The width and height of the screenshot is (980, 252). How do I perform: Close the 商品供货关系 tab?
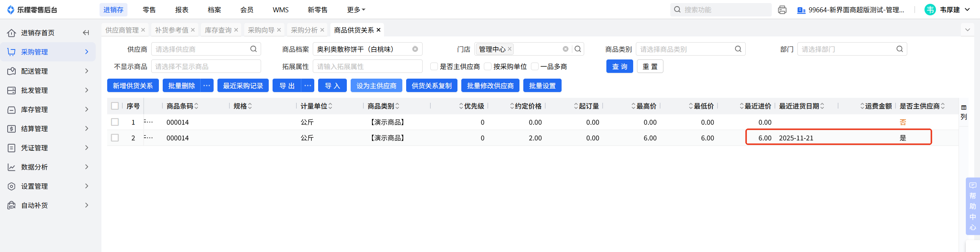tap(378, 30)
